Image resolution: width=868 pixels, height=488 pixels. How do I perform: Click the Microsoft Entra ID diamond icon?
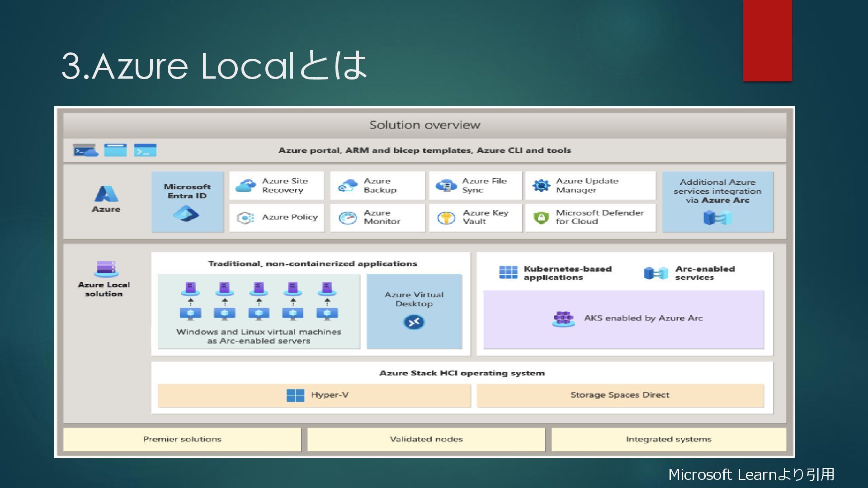pos(186,213)
